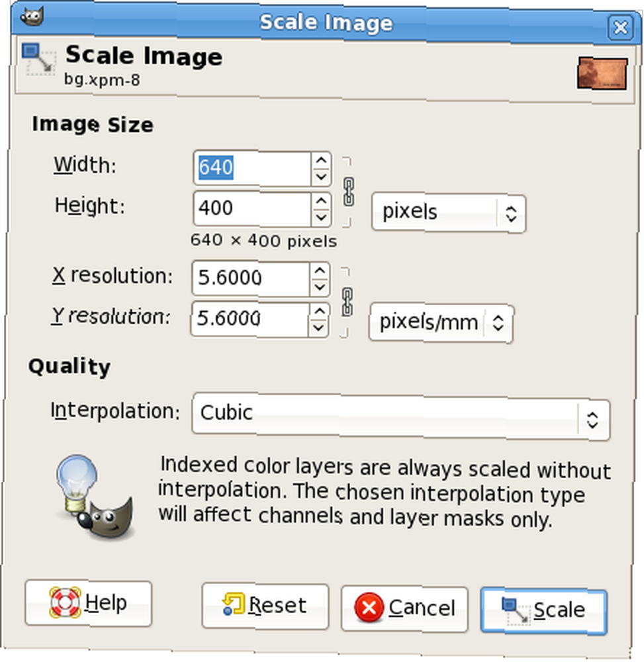The image size is (644, 662).
Task: Click inside the Height input field
Action: pos(252,209)
